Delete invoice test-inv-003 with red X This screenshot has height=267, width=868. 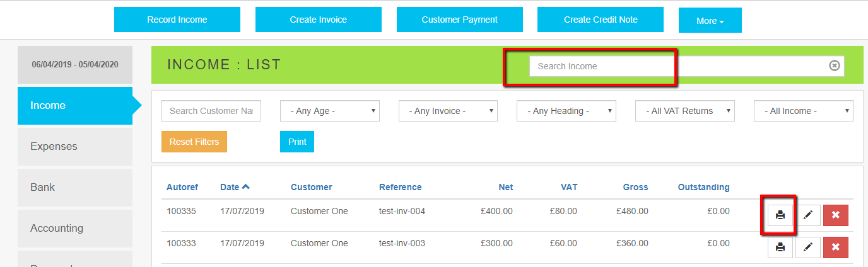(836, 247)
